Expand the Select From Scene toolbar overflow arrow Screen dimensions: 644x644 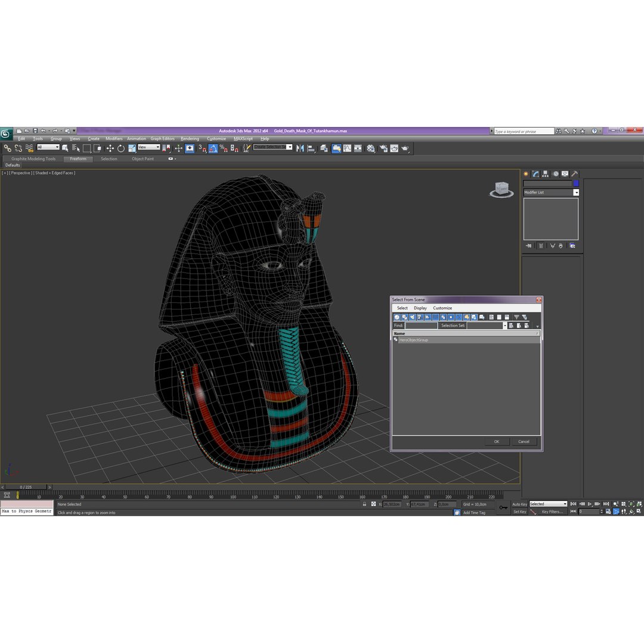[537, 326]
